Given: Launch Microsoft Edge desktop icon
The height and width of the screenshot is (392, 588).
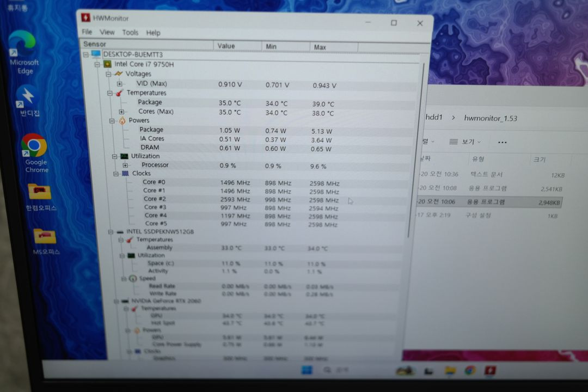Looking at the screenshot, I should 22,47.
